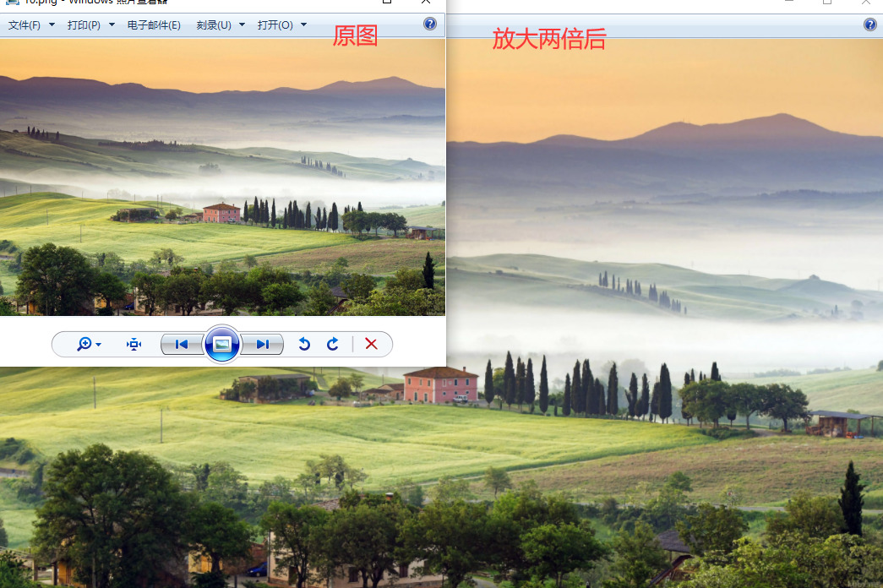
Task: Open the 打开(O) menu
Action: pos(275,24)
